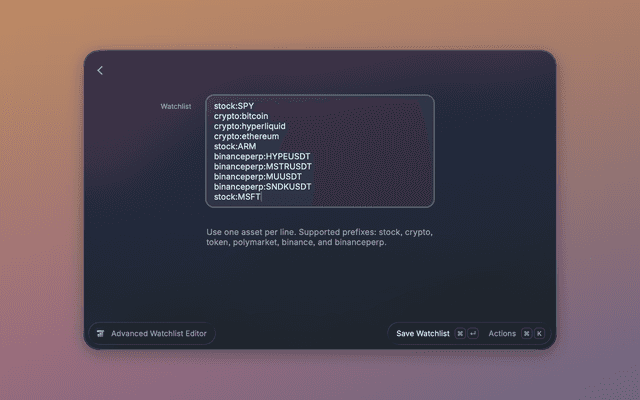
Task: Open Advanced Watchlist Editor title in footer
Action: pyautogui.click(x=159, y=333)
